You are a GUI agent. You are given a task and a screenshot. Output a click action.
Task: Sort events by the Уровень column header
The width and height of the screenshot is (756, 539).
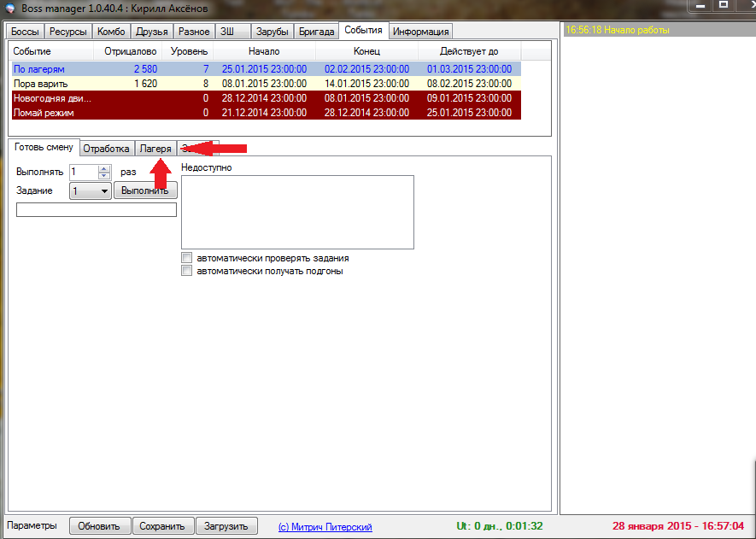click(x=188, y=52)
